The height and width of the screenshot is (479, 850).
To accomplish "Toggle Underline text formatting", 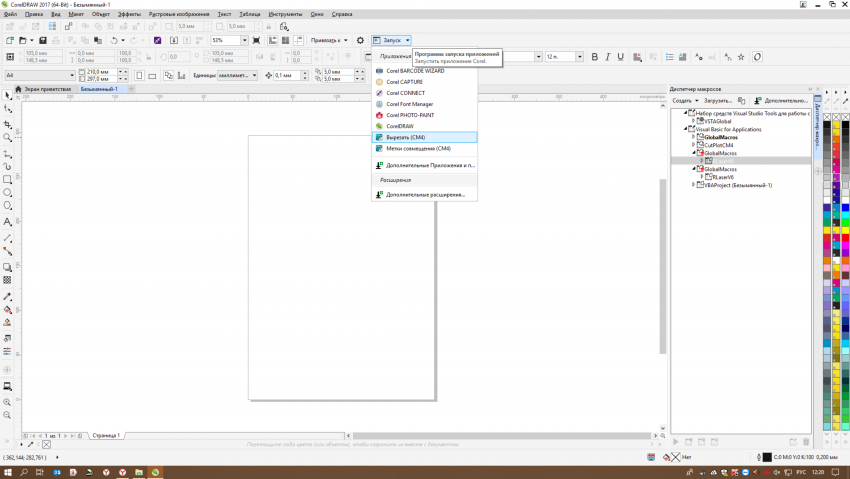I will coord(619,57).
